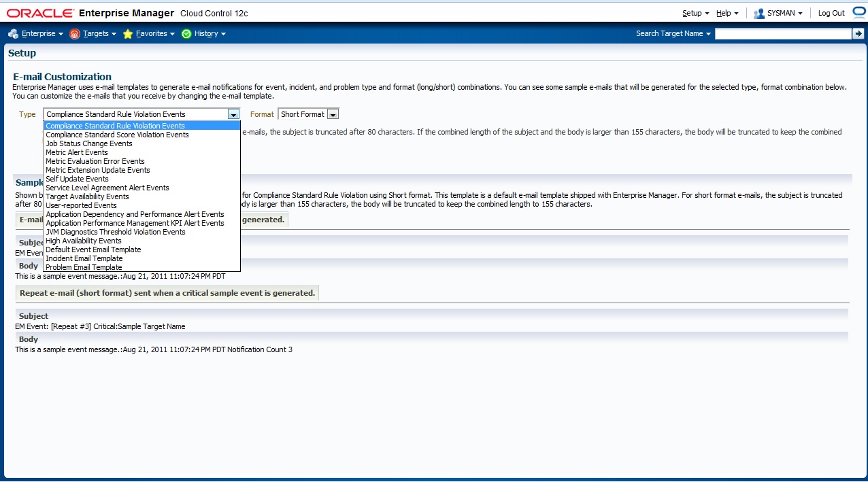Select High Availability Events option
This screenshot has height=482, width=868.
point(141,241)
